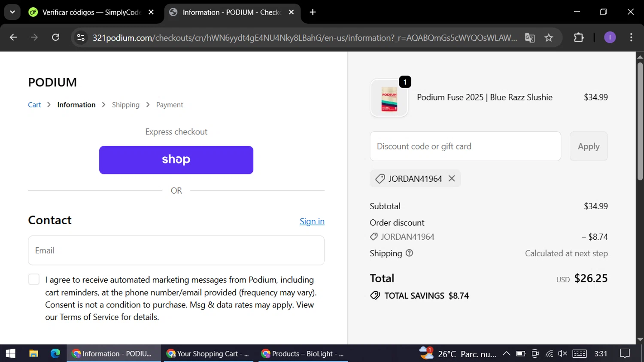Apply the discount code

pyautogui.click(x=589, y=146)
